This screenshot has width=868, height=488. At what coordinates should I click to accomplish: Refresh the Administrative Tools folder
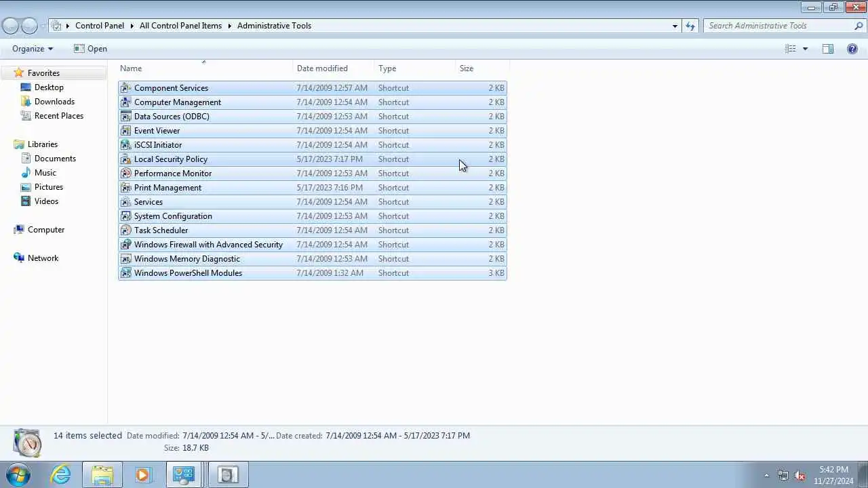pyautogui.click(x=690, y=26)
